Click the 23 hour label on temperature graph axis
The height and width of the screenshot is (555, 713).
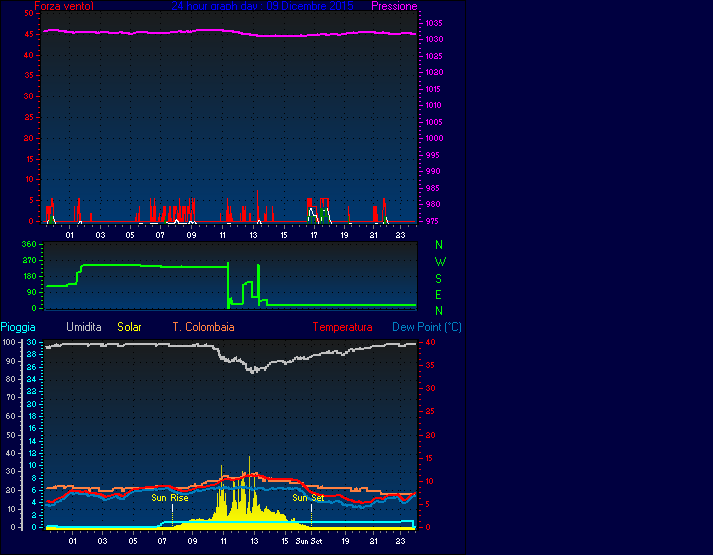(x=400, y=541)
